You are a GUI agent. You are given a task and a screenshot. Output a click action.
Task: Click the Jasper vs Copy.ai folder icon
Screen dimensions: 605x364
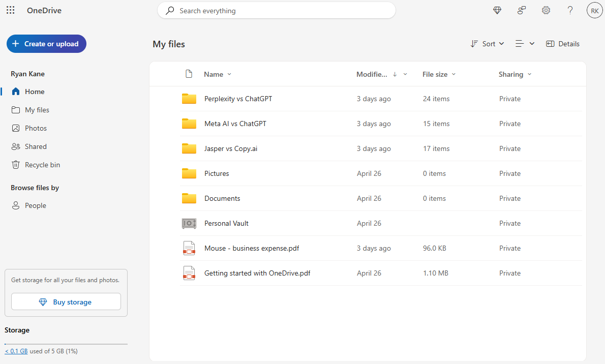point(189,148)
